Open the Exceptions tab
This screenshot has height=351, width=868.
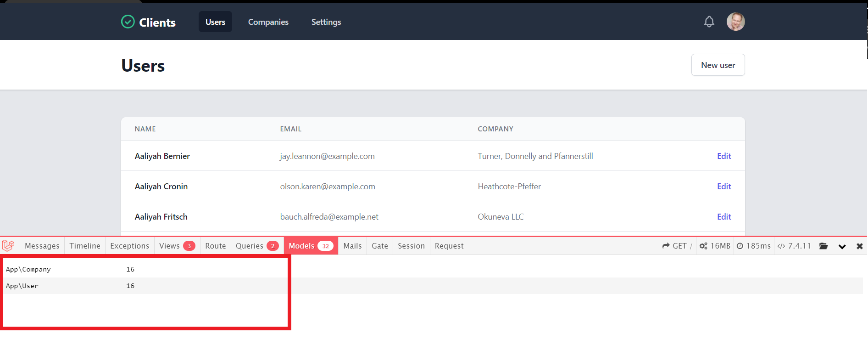(129, 246)
